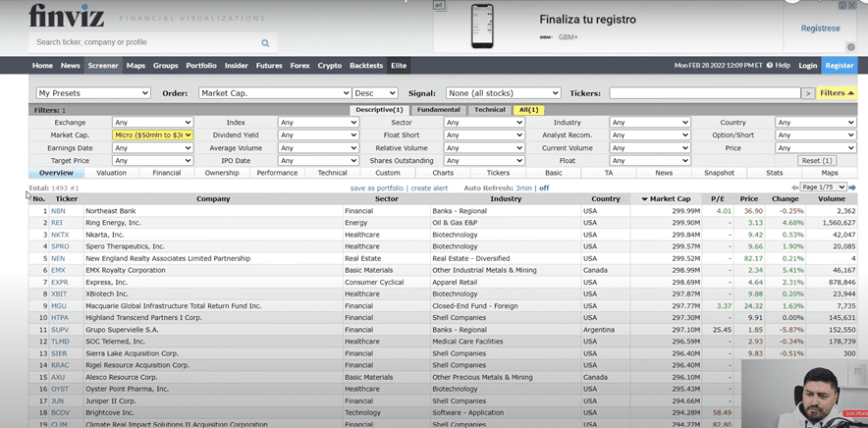Click the NKTX ticker link
868x428 pixels.
[60, 235]
